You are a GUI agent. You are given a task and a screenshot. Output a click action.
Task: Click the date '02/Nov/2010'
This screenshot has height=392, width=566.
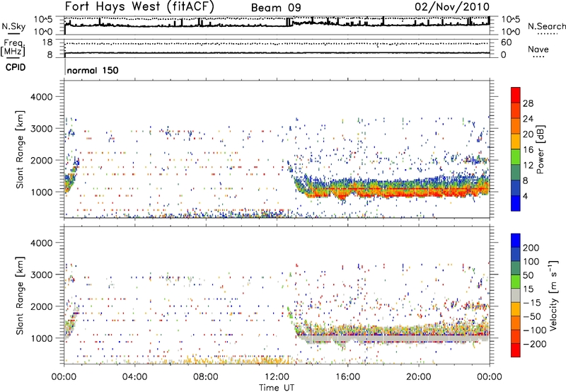[x=452, y=7]
